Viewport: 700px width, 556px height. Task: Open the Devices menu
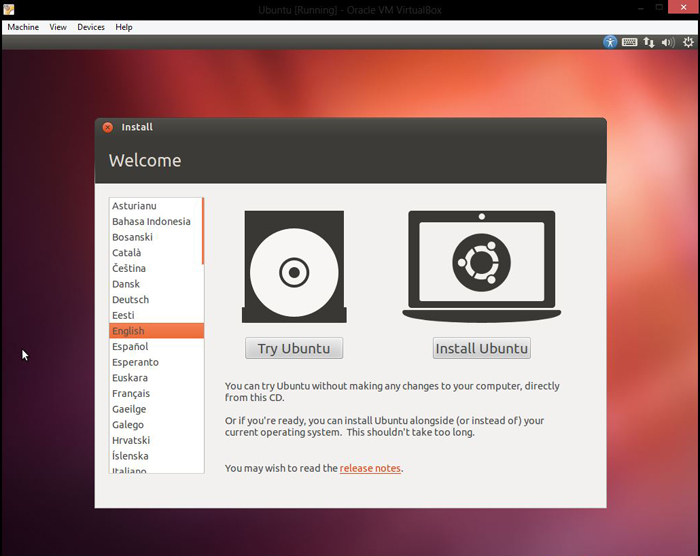(91, 27)
